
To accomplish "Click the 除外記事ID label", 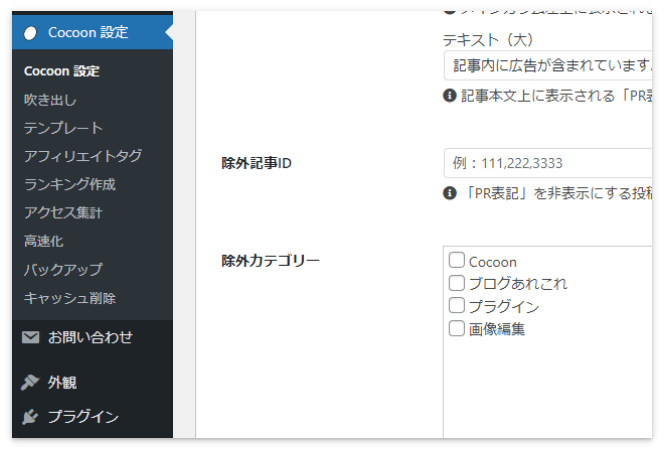I will click(256, 163).
